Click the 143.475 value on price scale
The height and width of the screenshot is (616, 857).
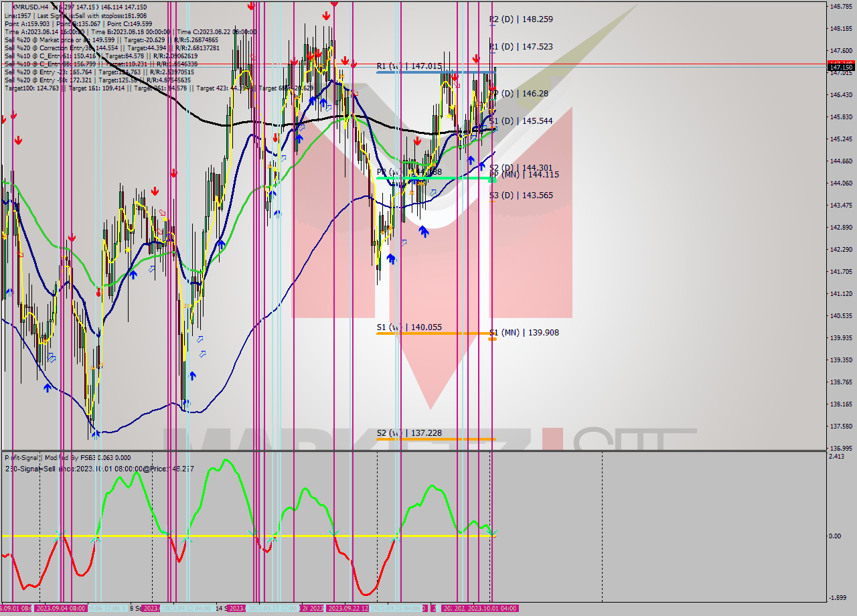point(840,206)
